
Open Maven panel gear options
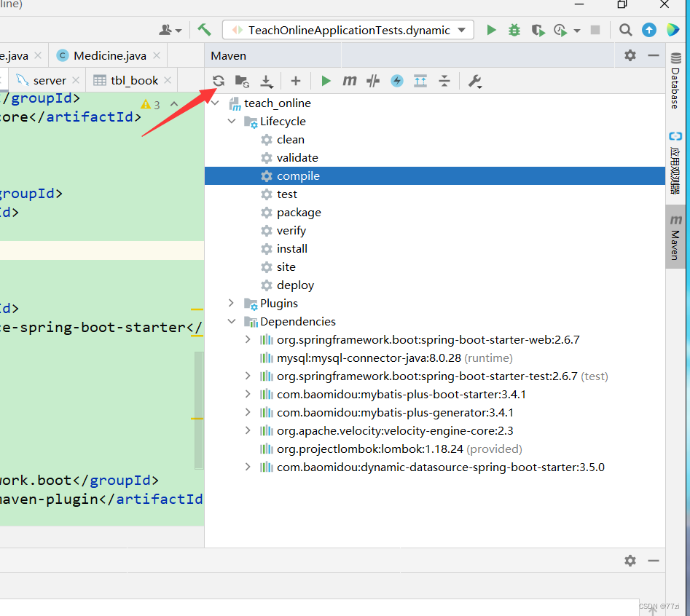coord(630,55)
